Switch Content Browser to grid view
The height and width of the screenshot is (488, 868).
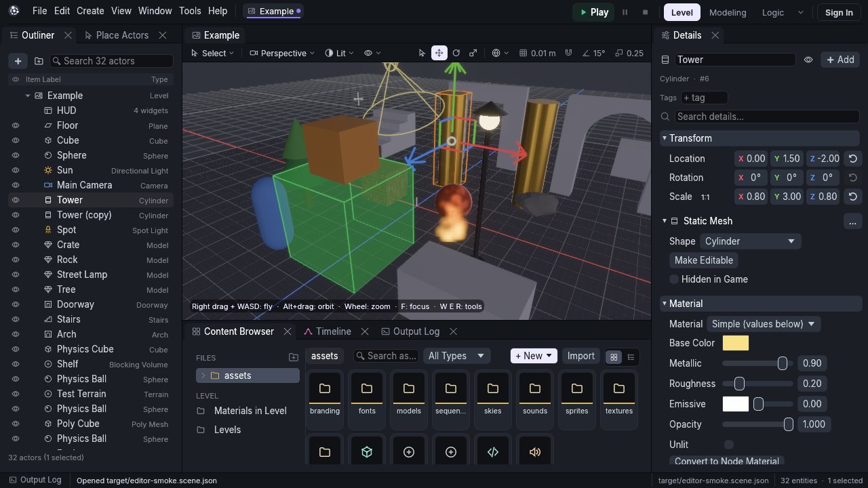[x=614, y=357]
